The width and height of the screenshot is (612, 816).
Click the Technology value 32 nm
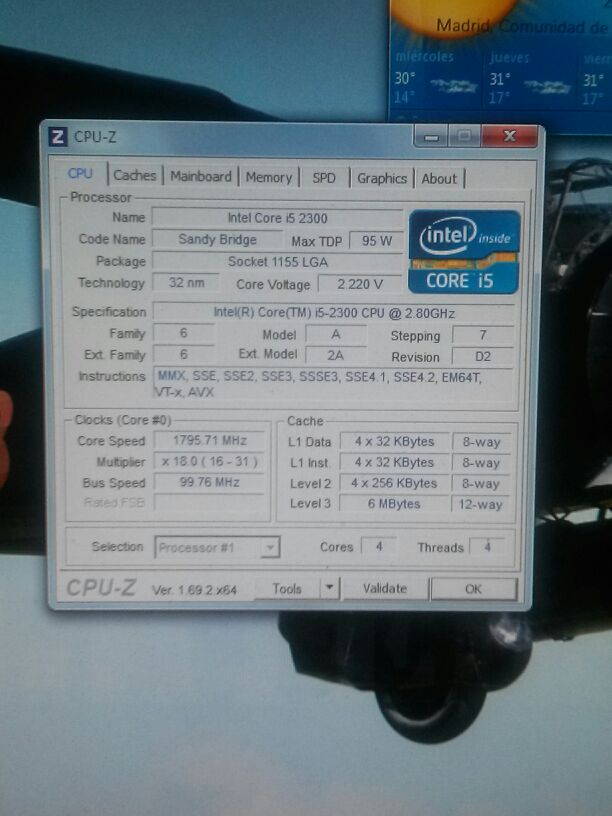click(186, 283)
